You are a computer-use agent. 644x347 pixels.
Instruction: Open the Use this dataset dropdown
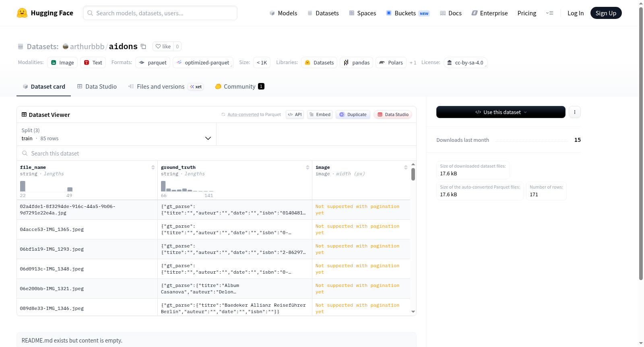point(501,112)
